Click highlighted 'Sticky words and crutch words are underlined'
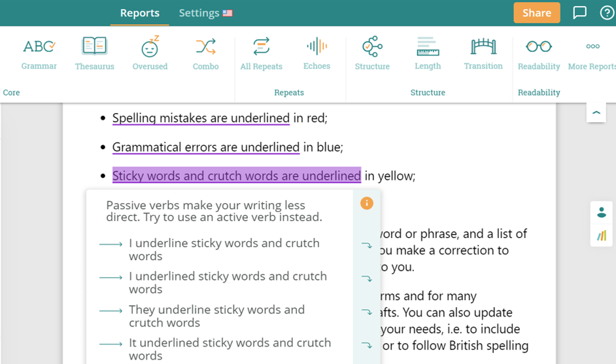 click(x=237, y=176)
